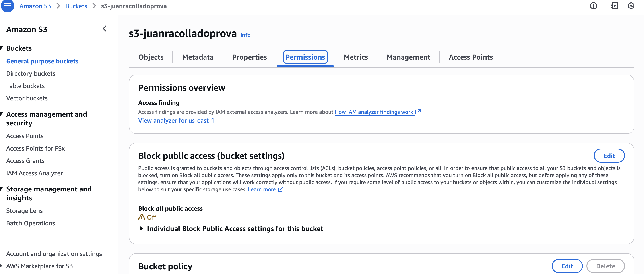This screenshot has height=274, width=644.
Task: Click Edit button for Bucket policy
Action: pyautogui.click(x=567, y=266)
